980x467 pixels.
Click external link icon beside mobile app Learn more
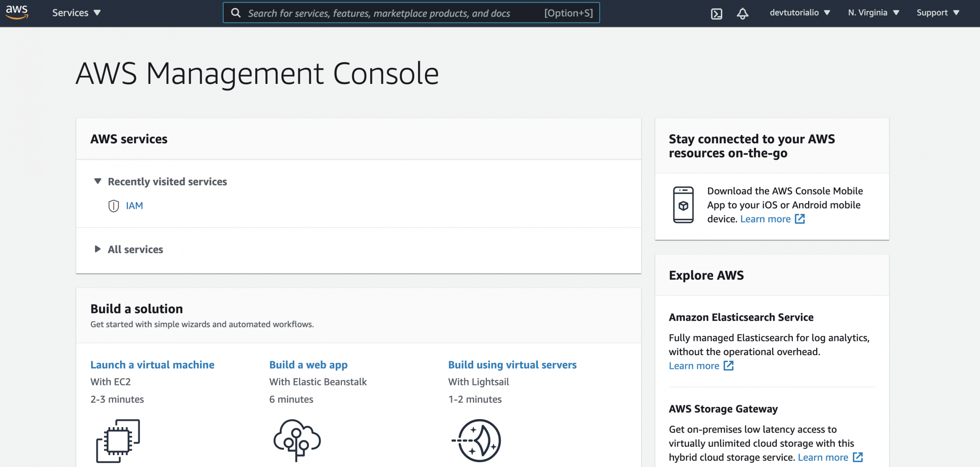[x=800, y=219]
